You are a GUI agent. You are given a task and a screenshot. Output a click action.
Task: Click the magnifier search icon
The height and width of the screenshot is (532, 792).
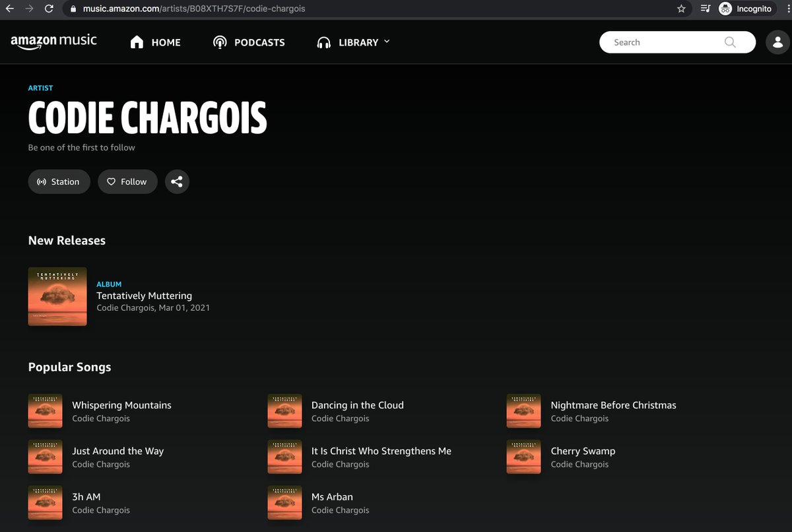coord(729,42)
